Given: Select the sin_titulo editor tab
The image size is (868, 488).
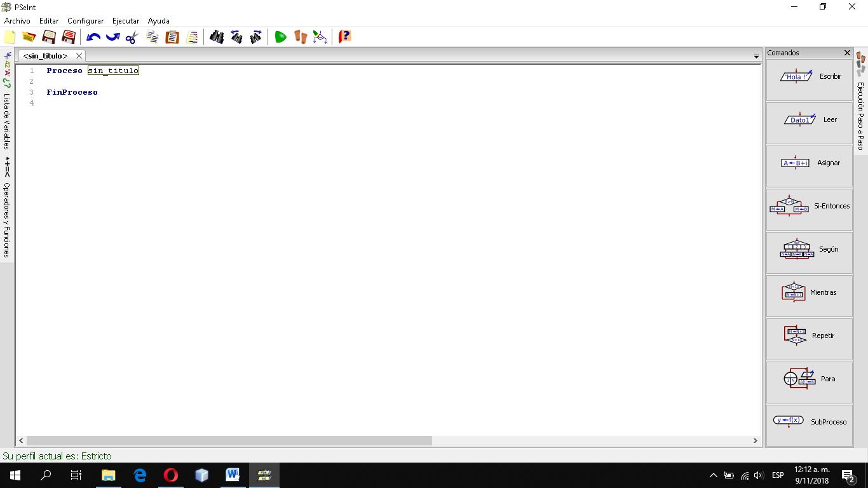Looking at the screenshot, I should pos(44,55).
